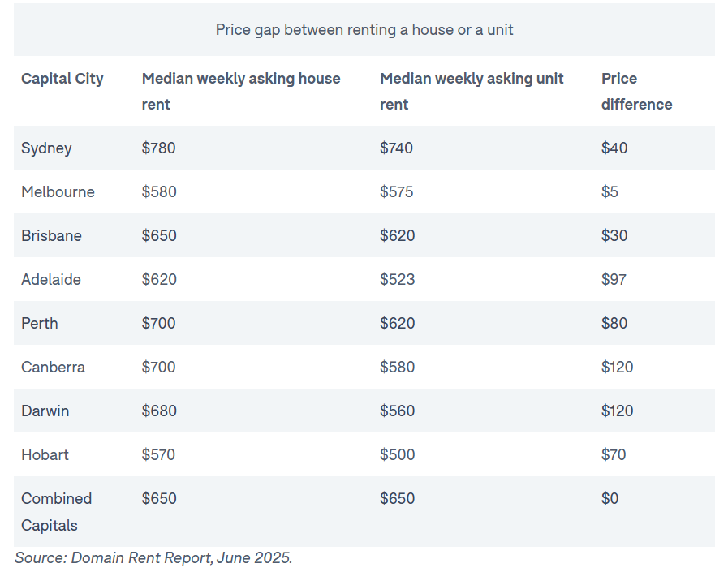This screenshot has width=728, height=572.
Task: Select the Price difference column header
Action: click(x=636, y=91)
